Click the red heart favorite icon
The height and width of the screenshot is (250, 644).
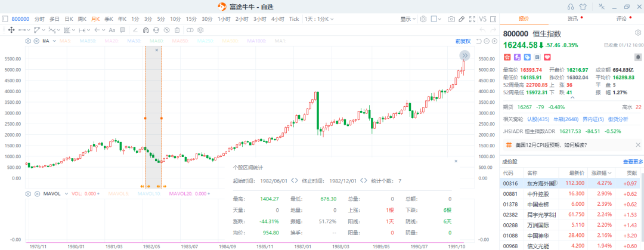[x=547, y=57]
